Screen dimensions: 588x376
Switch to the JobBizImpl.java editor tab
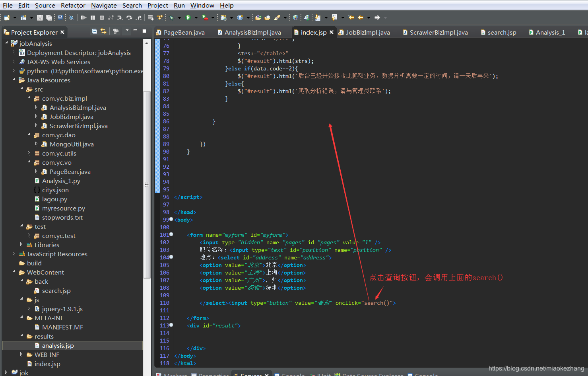[364, 32]
